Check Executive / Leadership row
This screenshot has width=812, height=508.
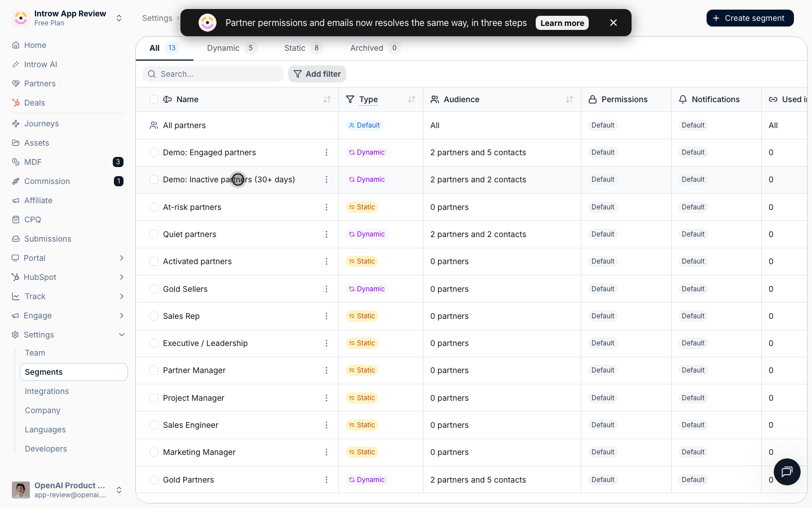coord(154,343)
